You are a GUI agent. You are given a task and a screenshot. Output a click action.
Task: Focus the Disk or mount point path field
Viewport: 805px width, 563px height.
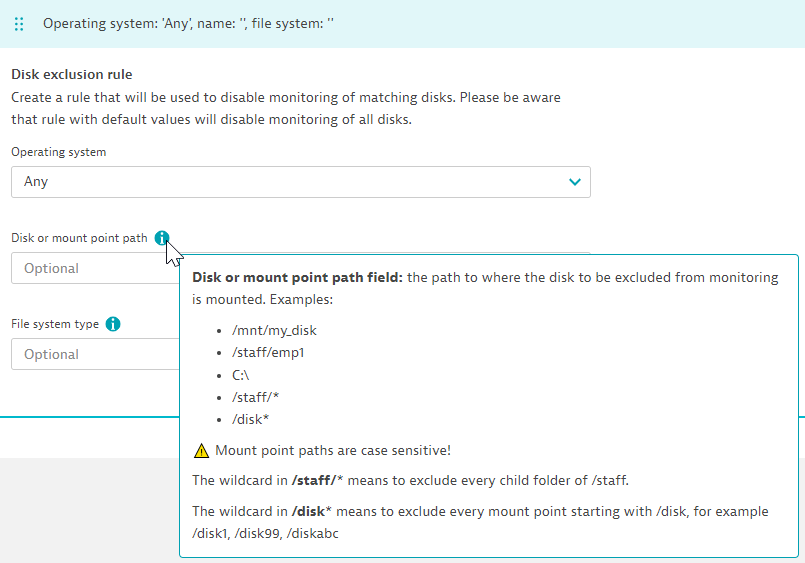(90, 268)
